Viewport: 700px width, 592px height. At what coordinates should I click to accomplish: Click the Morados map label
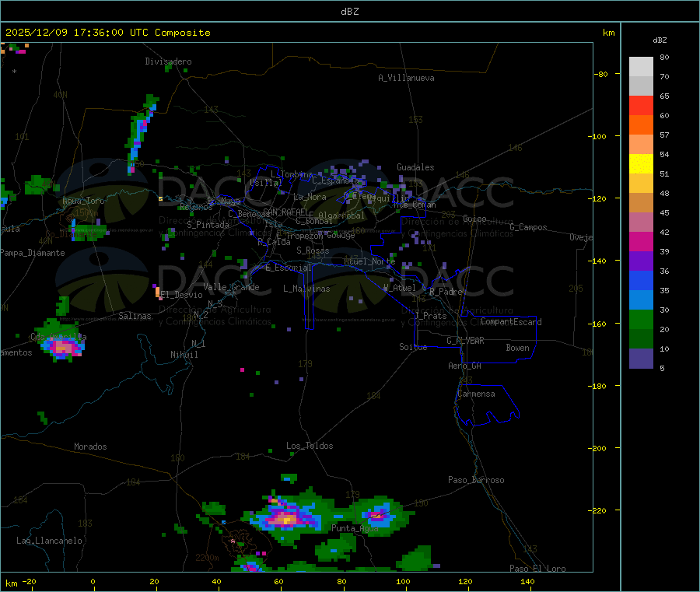[x=90, y=447]
